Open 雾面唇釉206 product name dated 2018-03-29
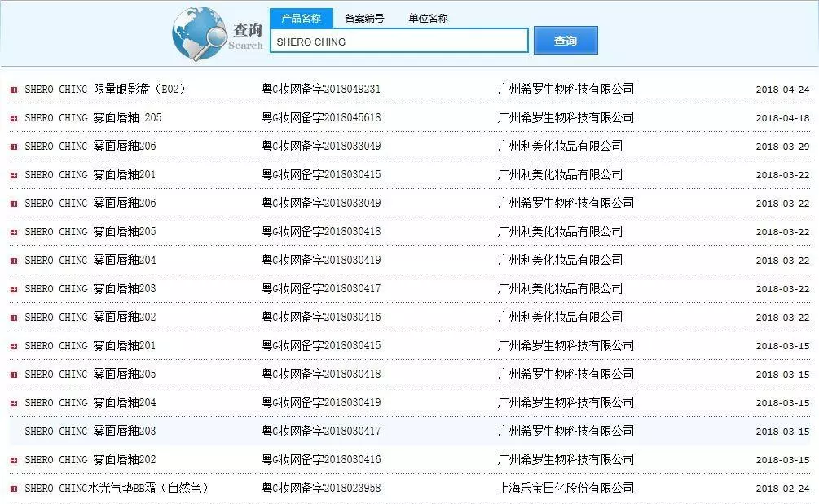Screen dimensions: 819x504 (90, 146)
